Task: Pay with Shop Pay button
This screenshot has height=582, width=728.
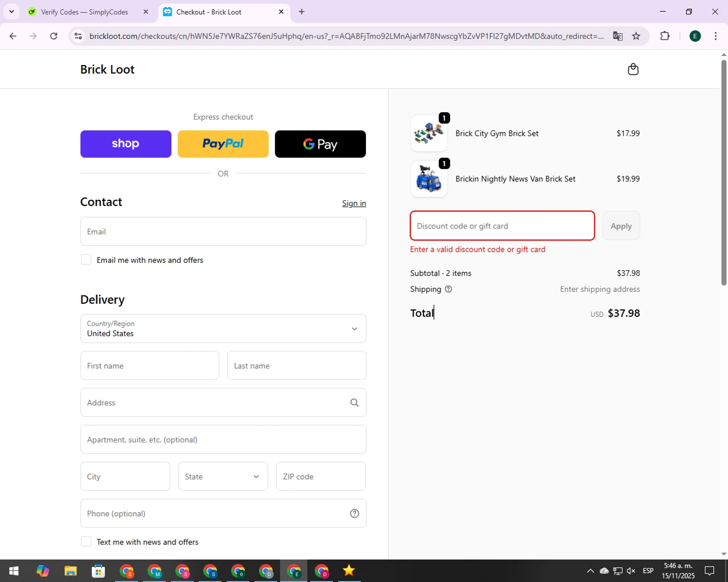Action: pyautogui.click(x=126, y=144)
